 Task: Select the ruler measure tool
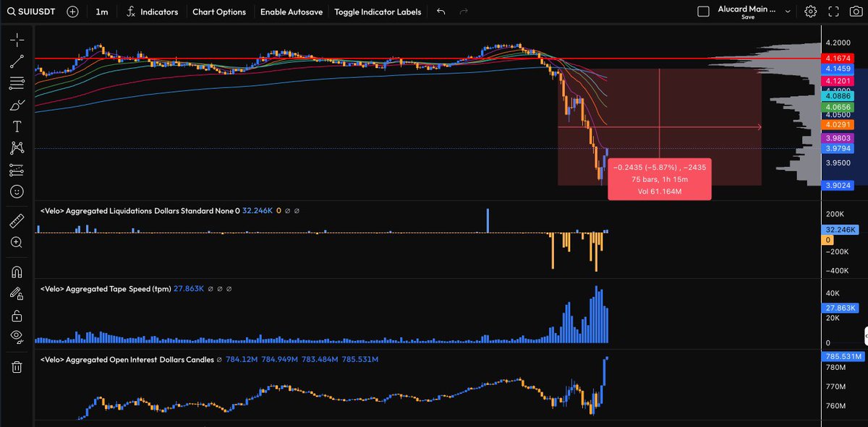(17, 220)
